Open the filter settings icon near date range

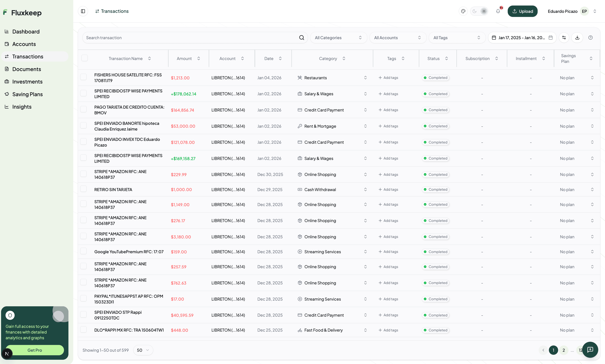tap(564, 38)
